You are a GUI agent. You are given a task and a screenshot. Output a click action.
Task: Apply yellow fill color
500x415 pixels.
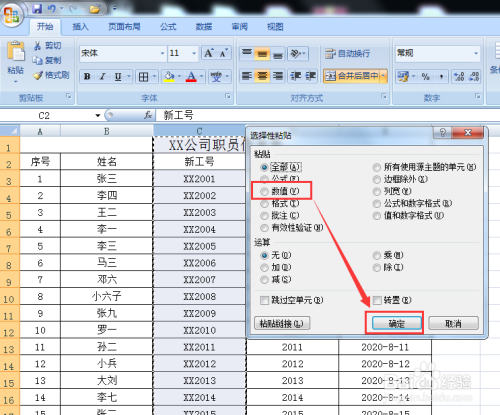(x=169, y=77)
